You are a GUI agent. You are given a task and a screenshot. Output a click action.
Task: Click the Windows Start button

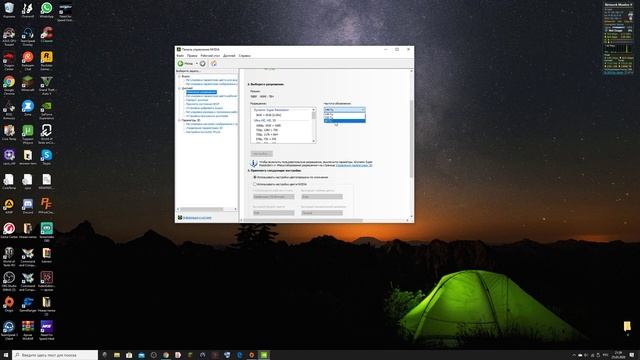coord(6,355)
